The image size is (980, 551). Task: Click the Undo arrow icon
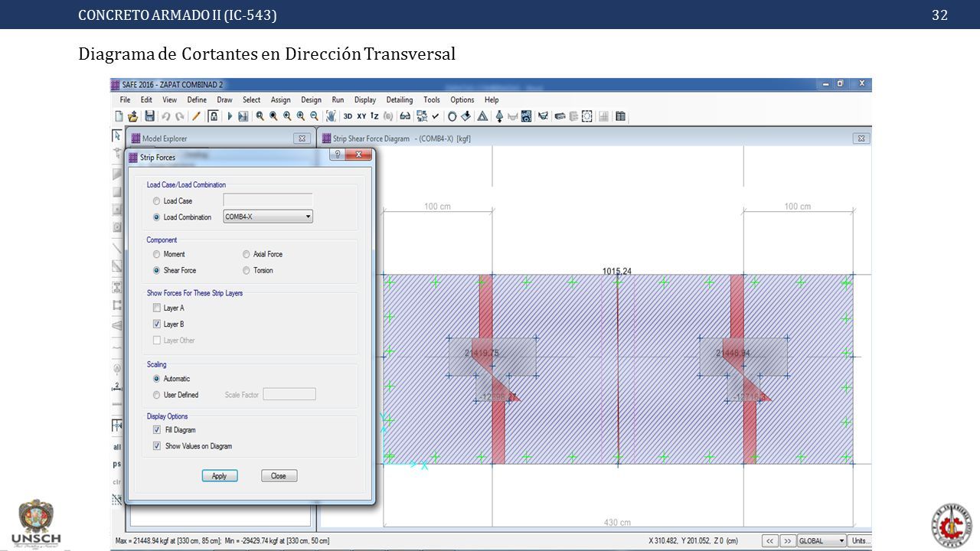tap(166, 116)
